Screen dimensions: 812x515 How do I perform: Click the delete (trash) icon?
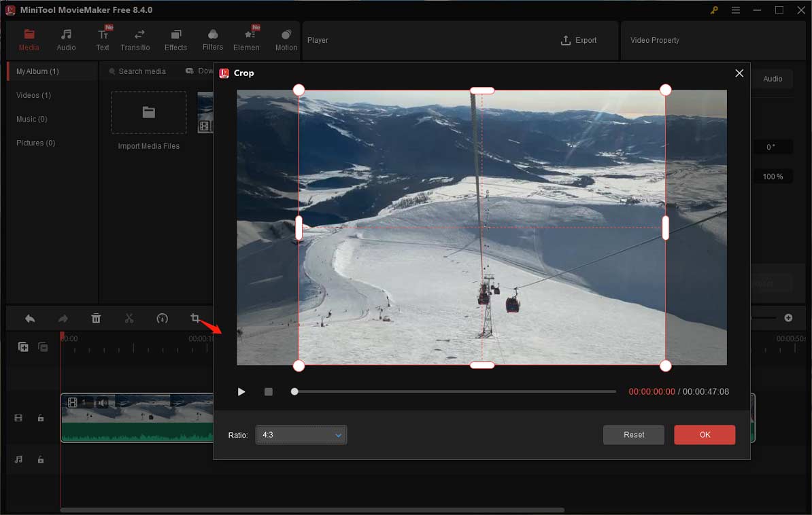pos(96,318)
